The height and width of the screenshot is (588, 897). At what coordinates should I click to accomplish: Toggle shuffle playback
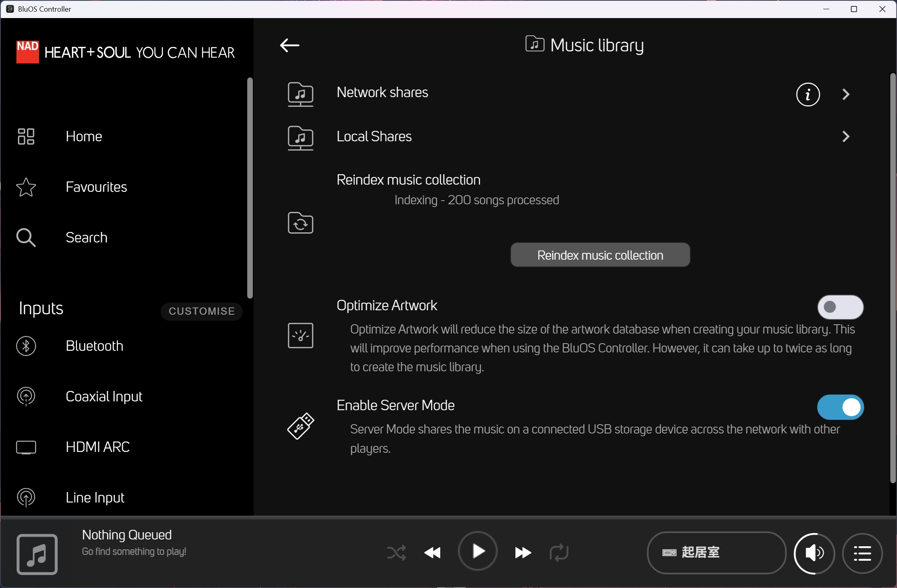point(396,553)
